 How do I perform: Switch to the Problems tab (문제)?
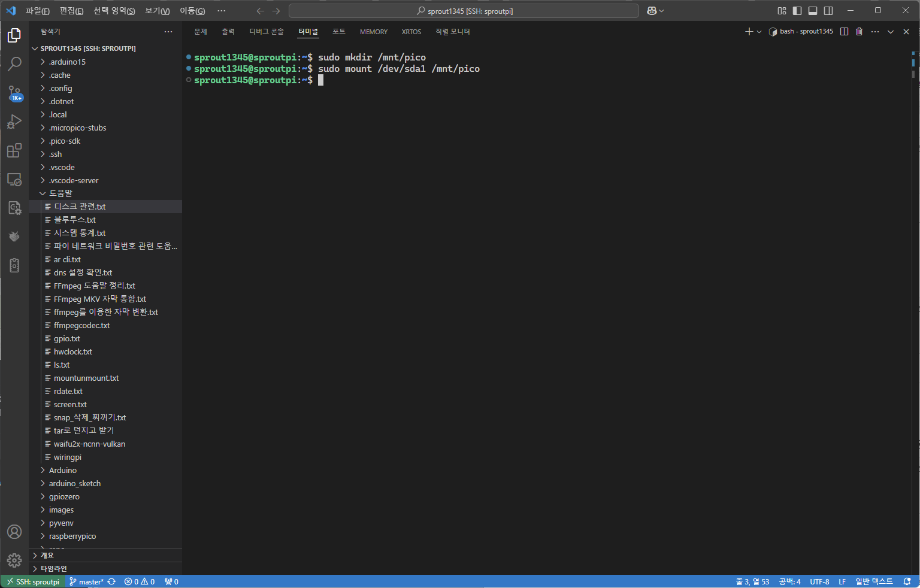click(x=201, y=32)
